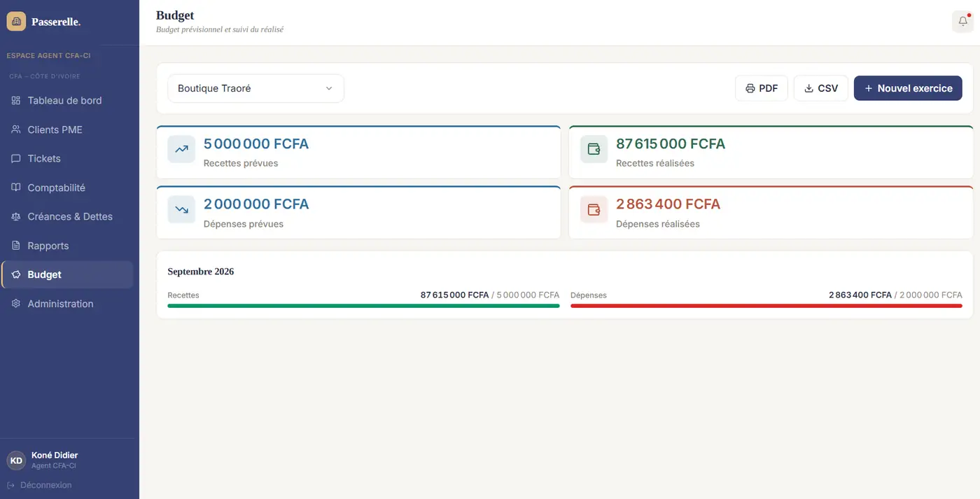Select Créances & Dettes menu item

68,217
